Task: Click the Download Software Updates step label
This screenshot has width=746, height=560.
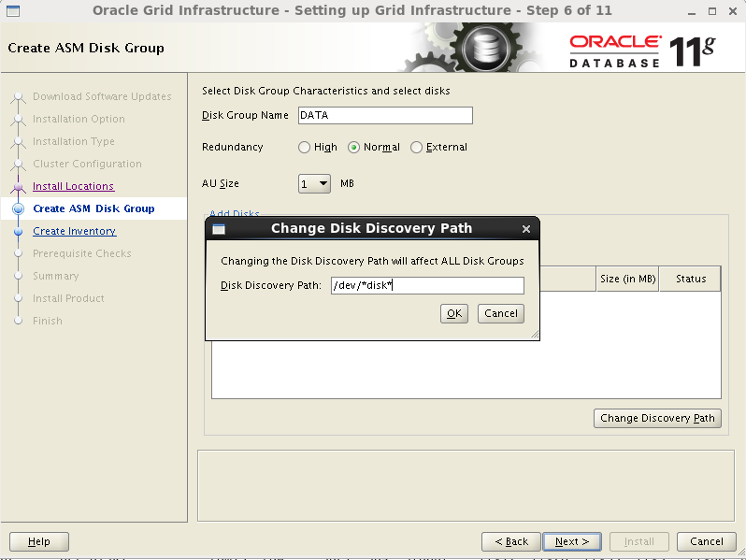Action: (102, 96)
